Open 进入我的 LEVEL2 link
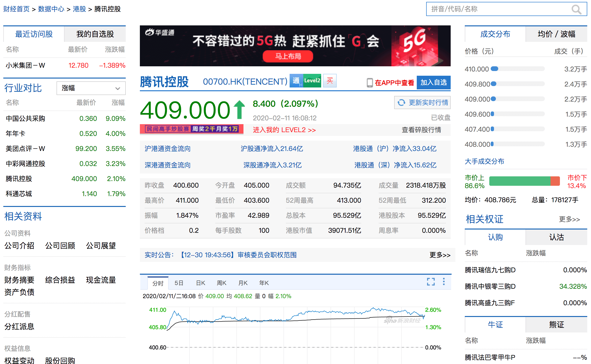This screenshot has width=591, height=364. point(284,130)
